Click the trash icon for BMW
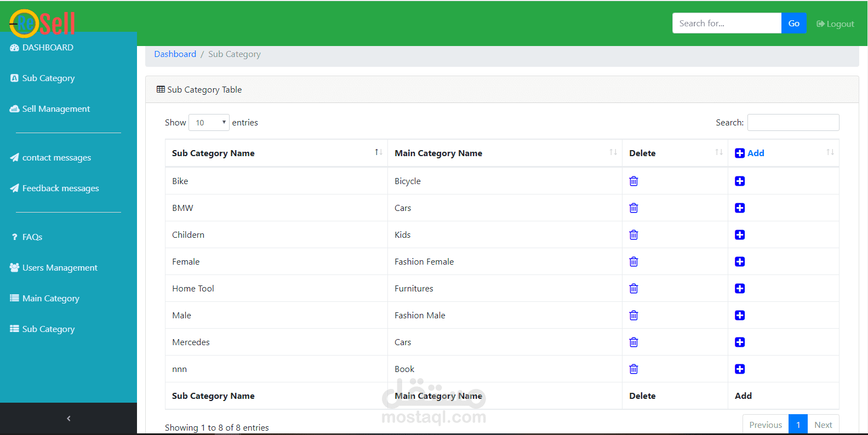Image resolution: width=868 pixels, height=435 pixels. (633, 208)
